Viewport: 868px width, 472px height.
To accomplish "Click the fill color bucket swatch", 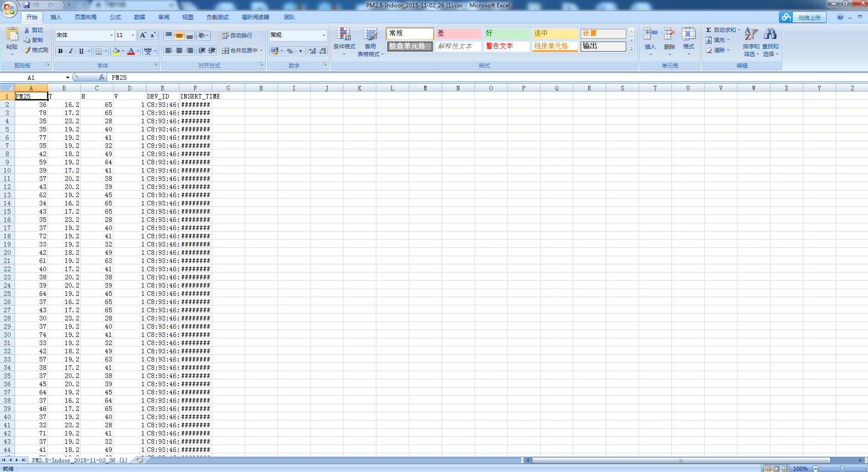I will [116, 51].
